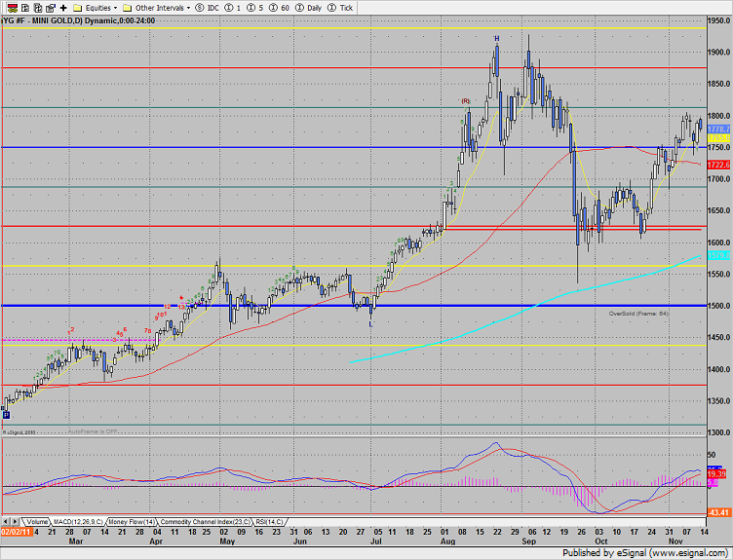Image resolution: width=733 pixels, height=560 pixels.
Task: Click the cyan 1579.8 moving average label
Action: (x=718, y=255)
